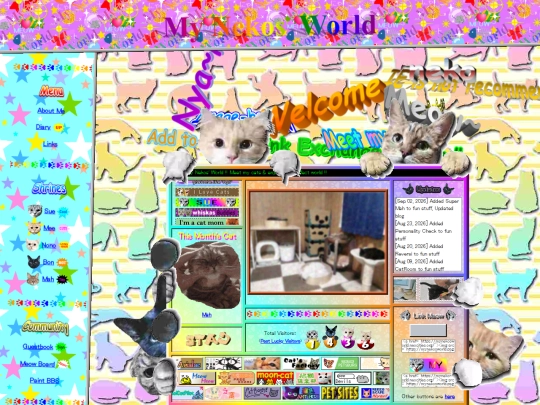Open the purple cat face banner
540x405 pixels.
[301, 393]
